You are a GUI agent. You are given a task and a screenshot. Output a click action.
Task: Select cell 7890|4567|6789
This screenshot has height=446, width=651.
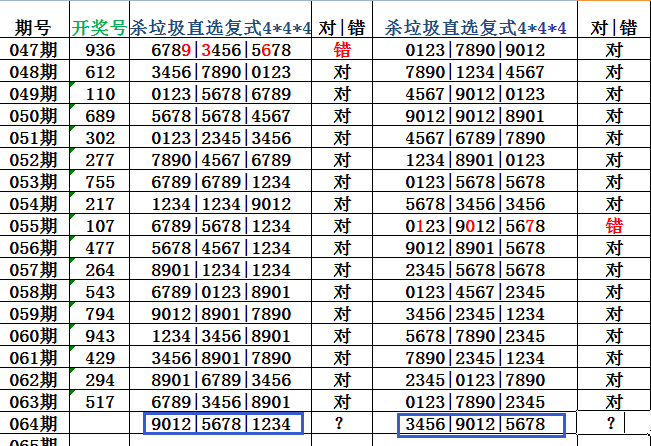[x=221, y=160]
